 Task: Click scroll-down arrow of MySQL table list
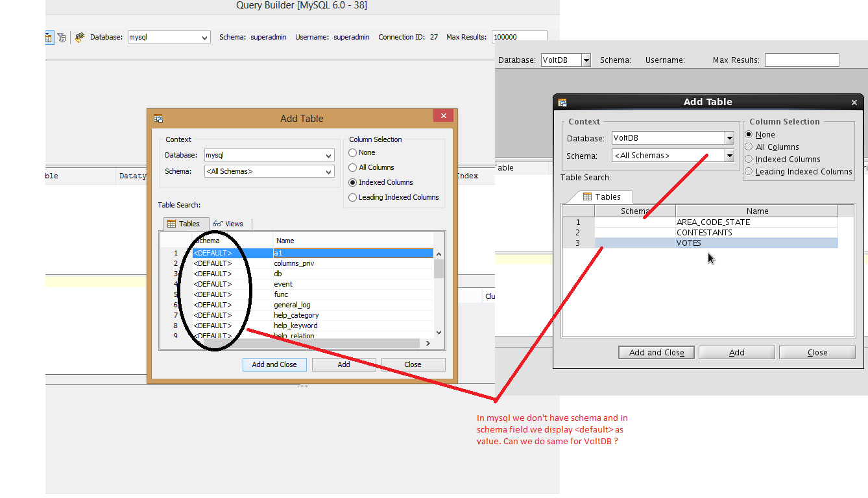tap(439, 333)
